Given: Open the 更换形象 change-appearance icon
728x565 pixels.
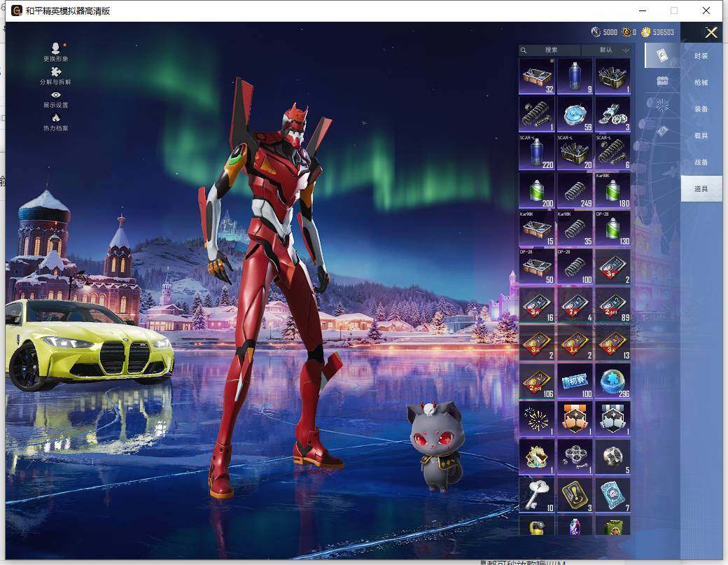Looking at the screenshot, I should click(56, 48).
